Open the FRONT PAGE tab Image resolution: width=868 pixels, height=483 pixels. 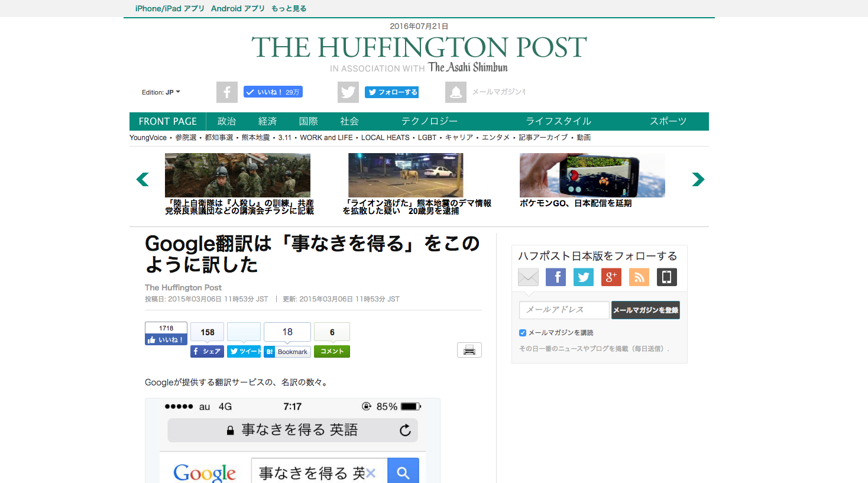click(168, 121)
